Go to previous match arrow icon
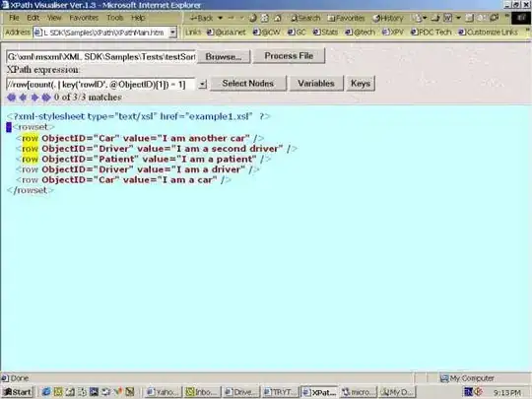 coord(23,98)
